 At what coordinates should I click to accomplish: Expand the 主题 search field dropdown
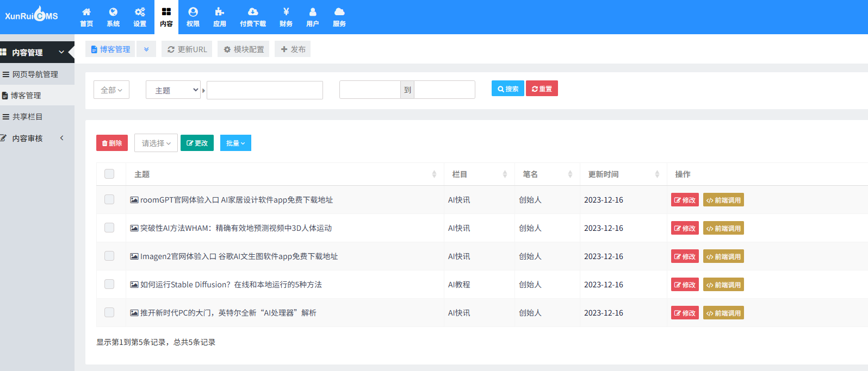pyautogui.click(x=173, y=90)
